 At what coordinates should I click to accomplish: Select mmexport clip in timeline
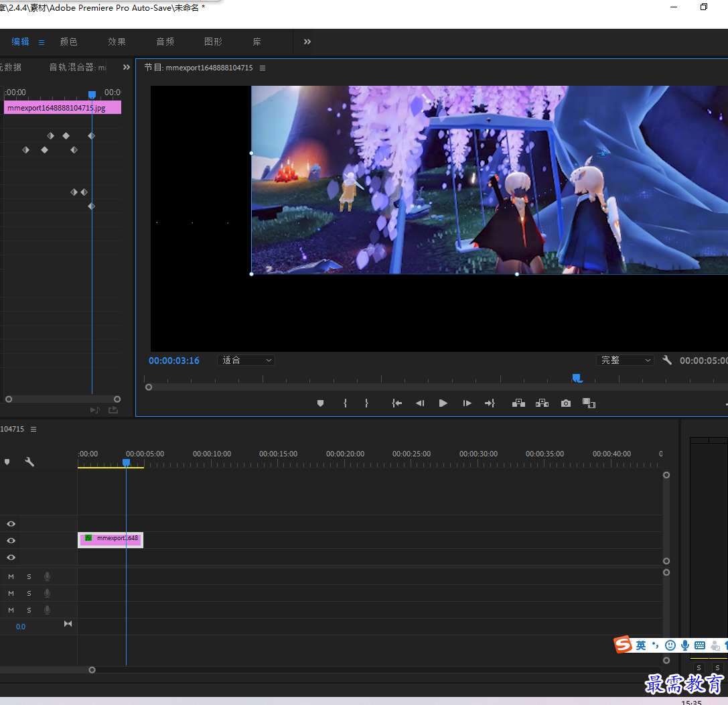pos(111,539)
